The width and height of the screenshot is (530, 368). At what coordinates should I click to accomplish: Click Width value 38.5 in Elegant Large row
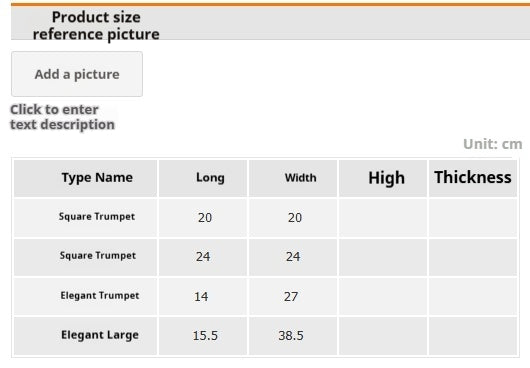[x=293, y=336]
